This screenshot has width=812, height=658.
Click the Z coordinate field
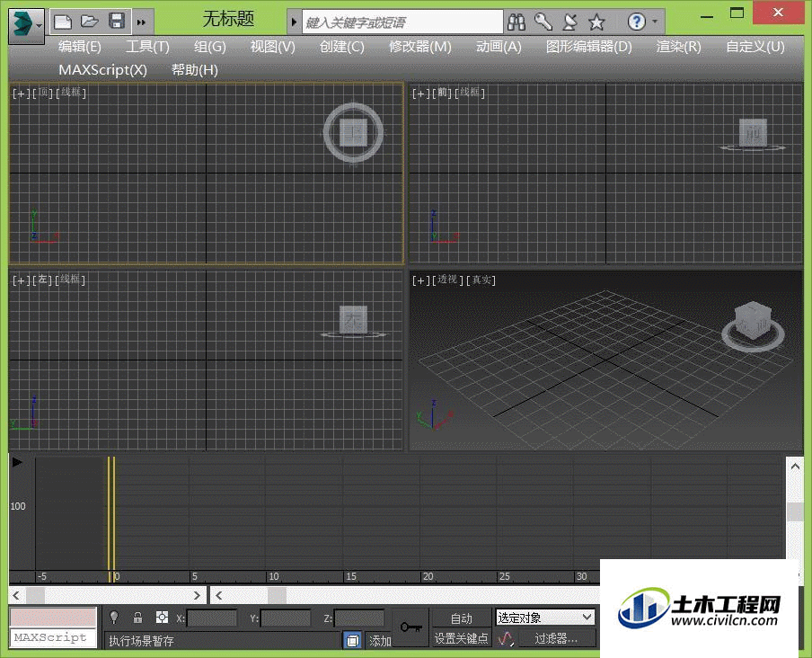pyautogui.click(x=359, y=618)
